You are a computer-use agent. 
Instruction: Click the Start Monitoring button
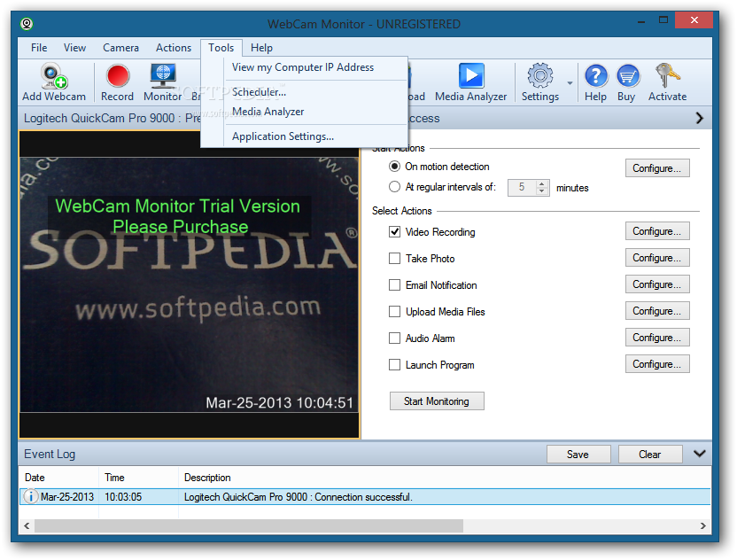tap(437, 401)
